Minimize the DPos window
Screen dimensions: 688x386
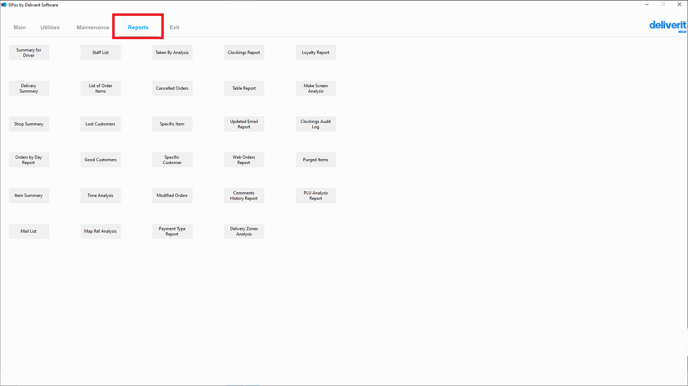(x=647, y=4)
